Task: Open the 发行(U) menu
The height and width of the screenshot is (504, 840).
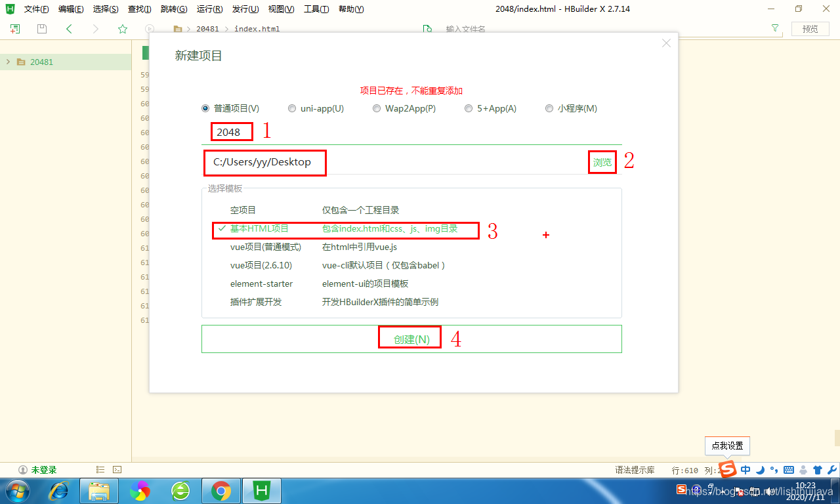Action: (245, 9)
